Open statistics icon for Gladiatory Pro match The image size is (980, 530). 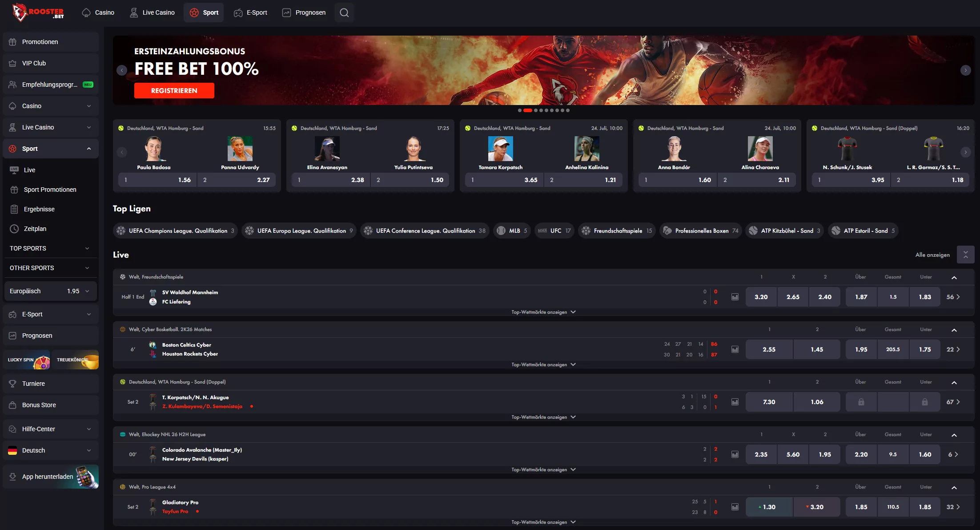click(x=735, y=507)
